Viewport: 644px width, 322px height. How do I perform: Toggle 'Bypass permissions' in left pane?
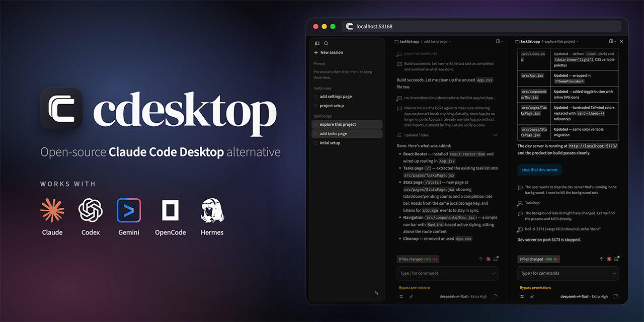[x=415, y=287]
